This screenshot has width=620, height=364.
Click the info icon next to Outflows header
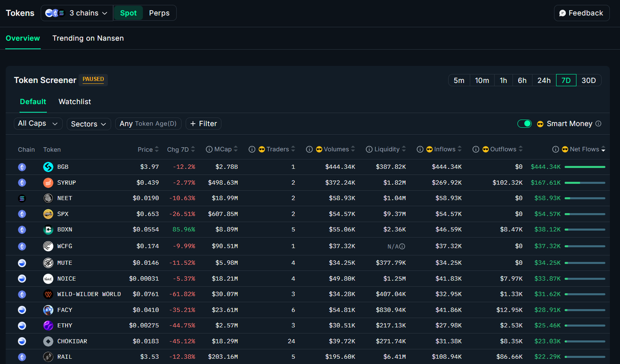click(475, 149)
